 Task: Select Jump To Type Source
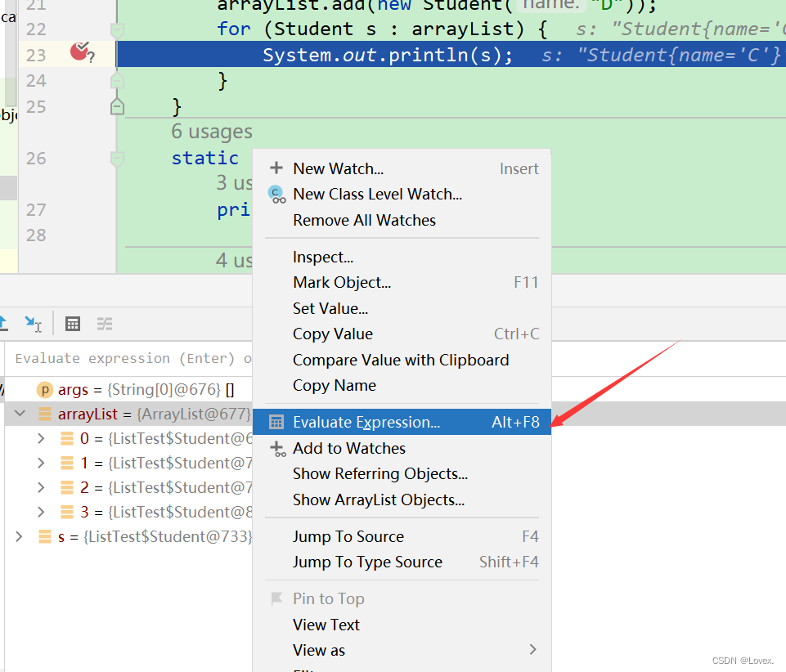[402, 562]
